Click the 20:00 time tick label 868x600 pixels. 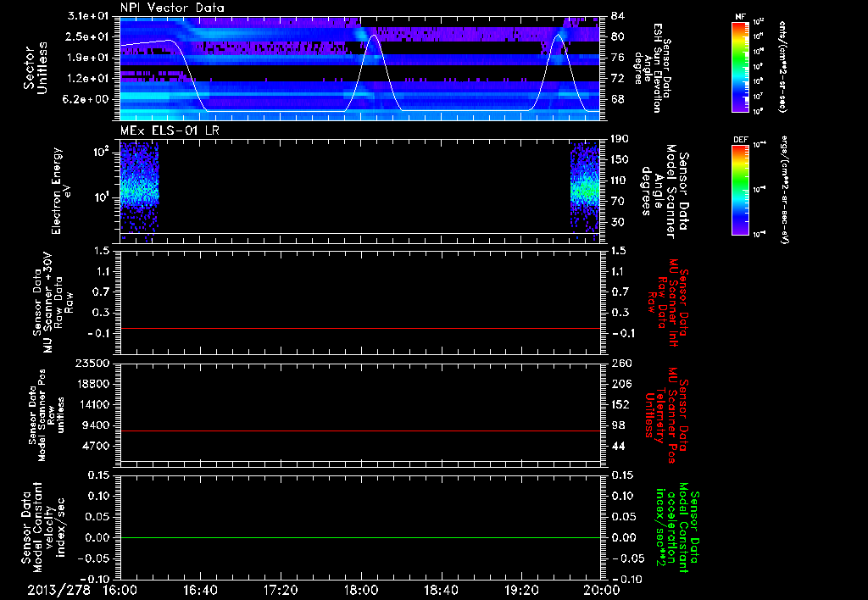[x=602, y=590]
